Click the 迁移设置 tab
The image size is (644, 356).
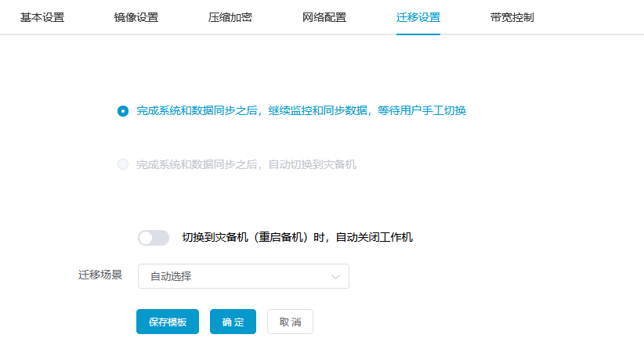(x=418, y=18)
